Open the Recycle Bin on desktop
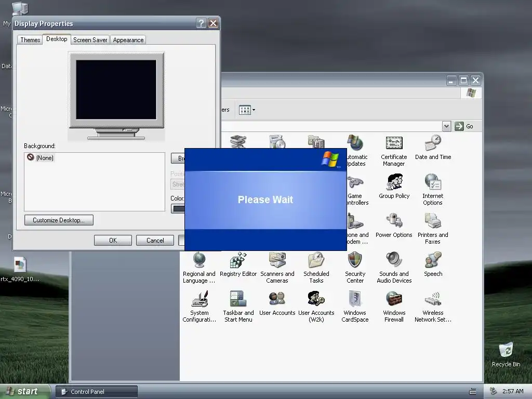Image resolution: width=532 pixels, height=399 pixels. click(506, 354)
